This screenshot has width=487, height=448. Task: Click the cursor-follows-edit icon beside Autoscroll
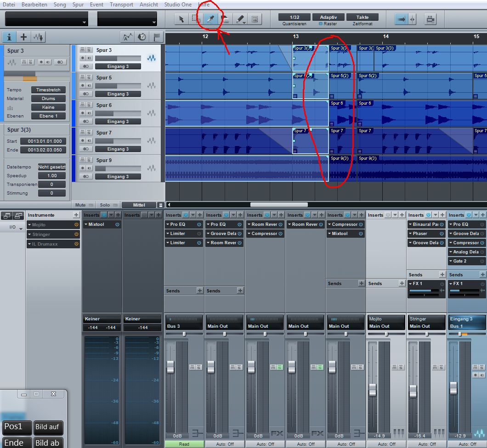[x=413, y=19]
